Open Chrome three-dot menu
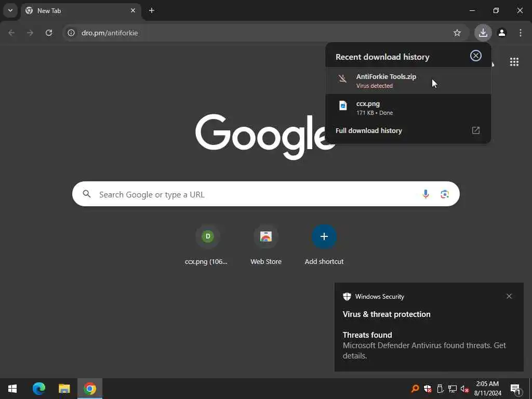The height and width of the screenshot is (399, 532). point(521,33)
